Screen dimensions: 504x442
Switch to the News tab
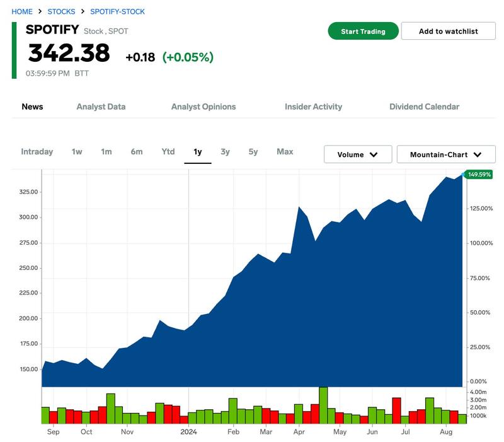(x=32, y=107)
